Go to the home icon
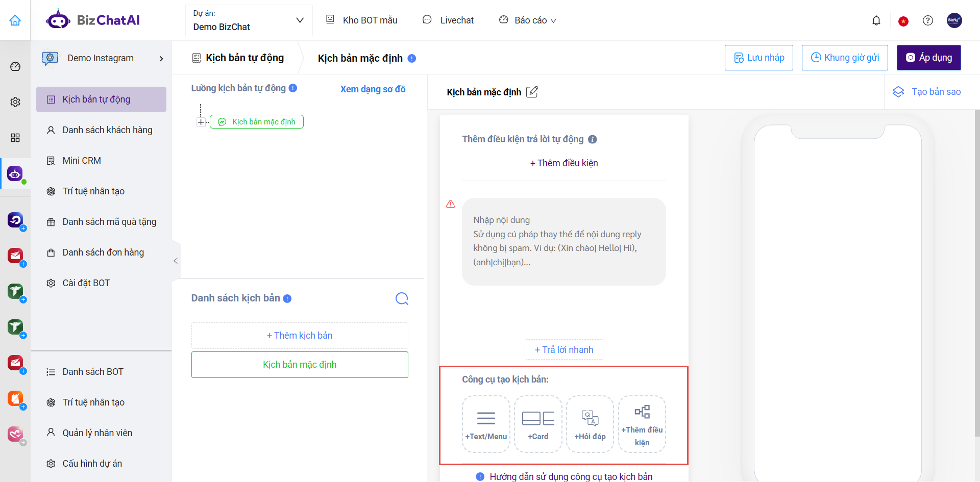Screen dimensions: 980x482 (x=15, y=20)
